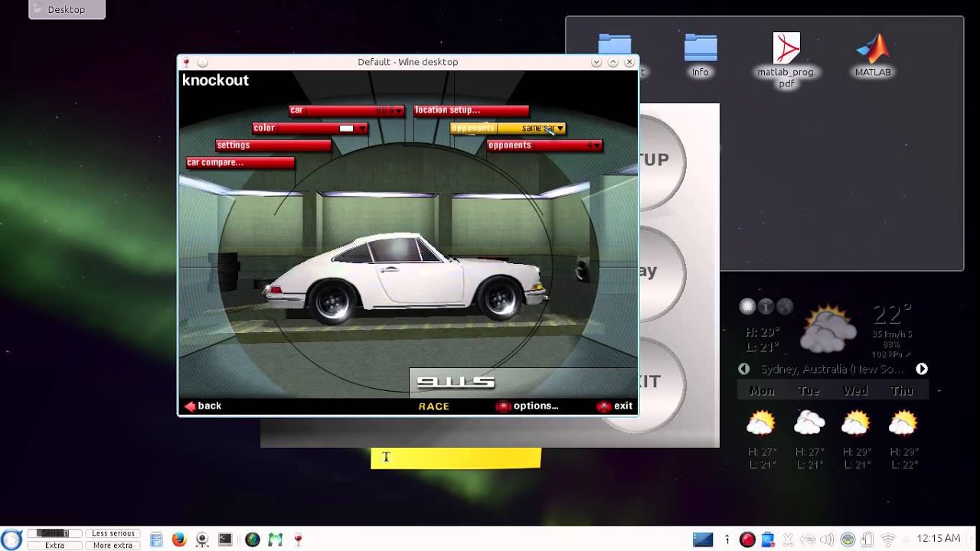This screenshot has width=980, height=551.
Task: Open the KDE application launcher
Action: pyautogui.click(x=11, y=540)
